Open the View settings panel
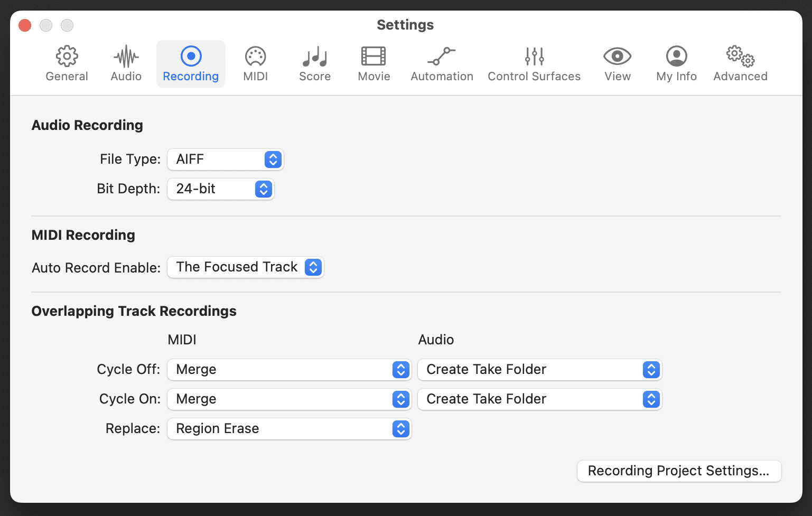The image size is (812, 516). point(617,62)
